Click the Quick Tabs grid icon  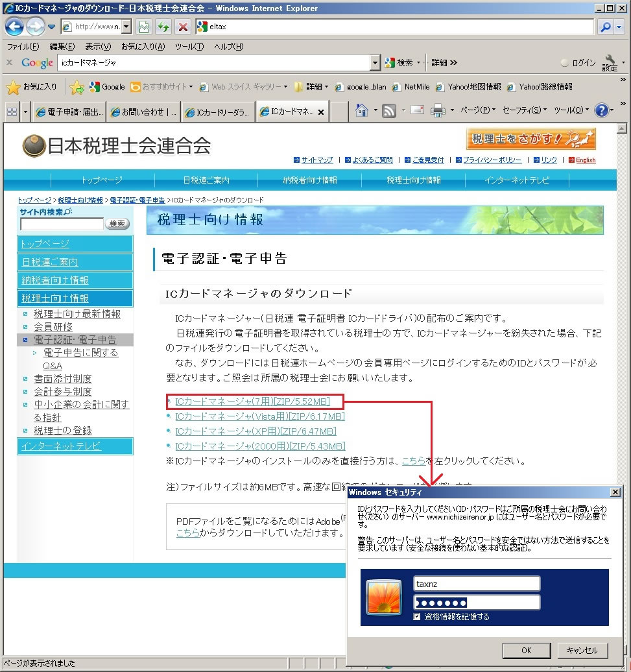[12, 112]
